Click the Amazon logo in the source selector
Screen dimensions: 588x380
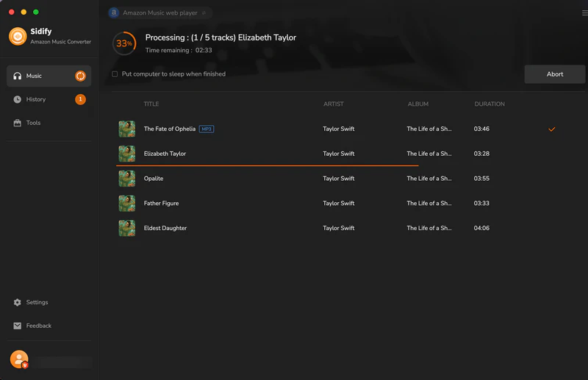pyautogui.click(x=114, y=12)
